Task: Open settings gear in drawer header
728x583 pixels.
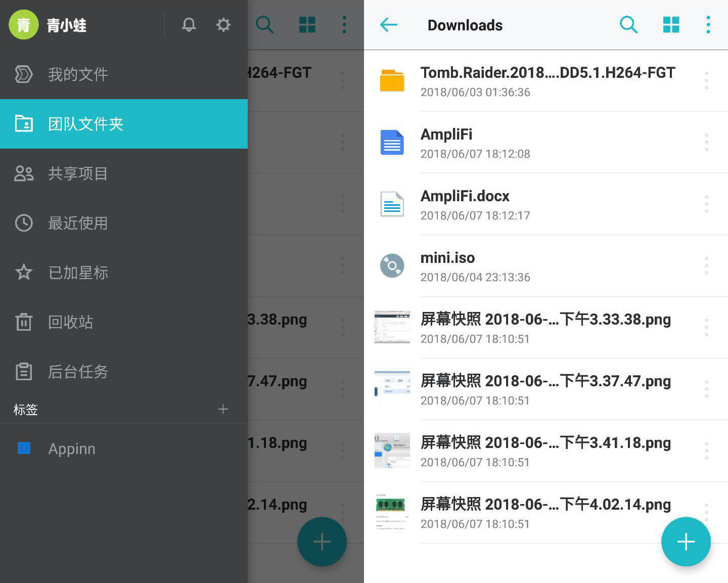Action: [223, 24]
